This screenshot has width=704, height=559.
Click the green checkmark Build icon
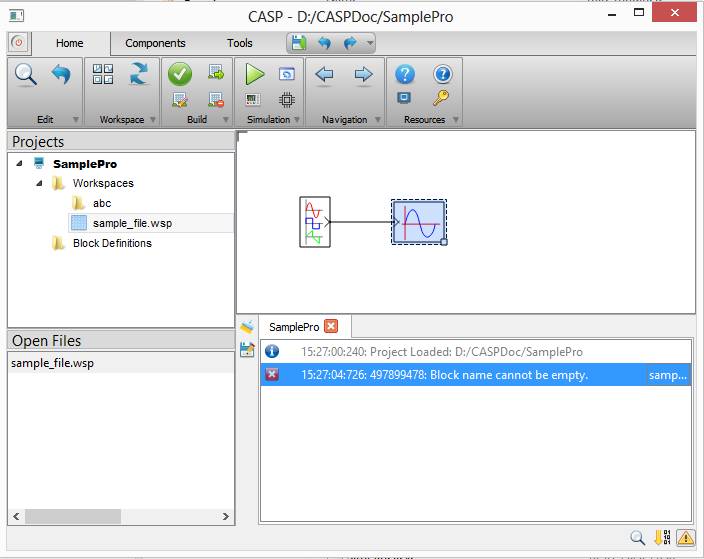[180, 74]
